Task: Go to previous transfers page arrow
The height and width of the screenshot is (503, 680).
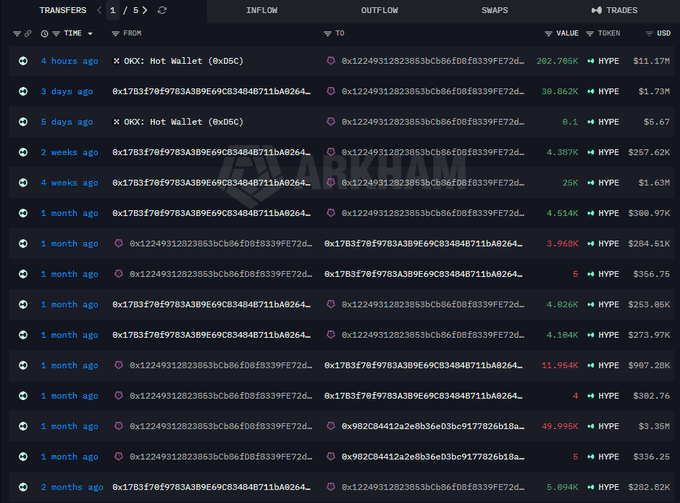Action: click(x=99, y=10)
